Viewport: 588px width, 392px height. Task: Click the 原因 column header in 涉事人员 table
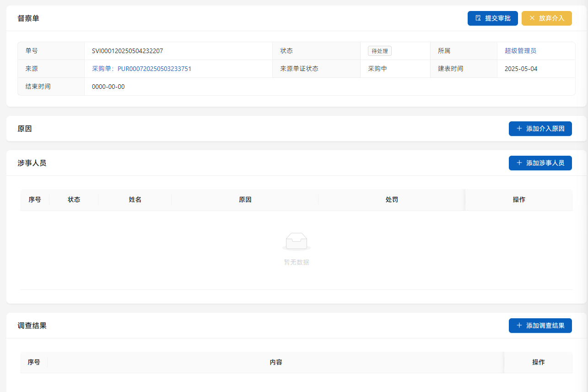(x=245, y=200)
